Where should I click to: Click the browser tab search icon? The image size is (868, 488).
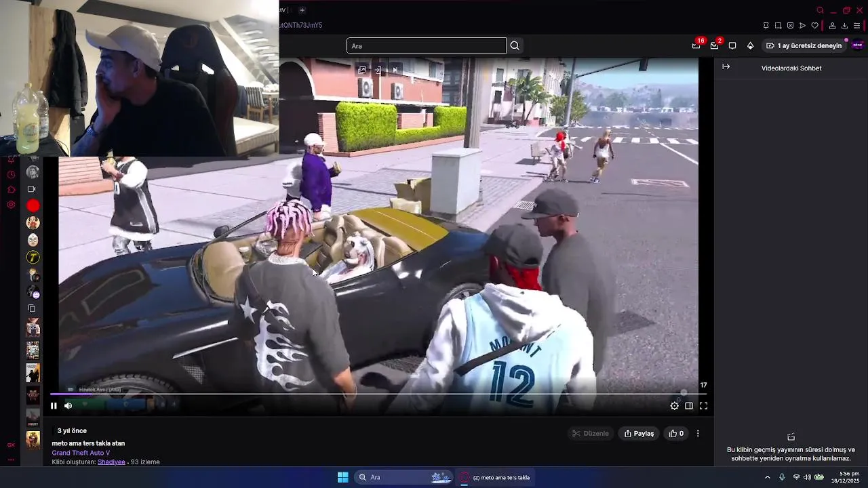tap(820, 10)
